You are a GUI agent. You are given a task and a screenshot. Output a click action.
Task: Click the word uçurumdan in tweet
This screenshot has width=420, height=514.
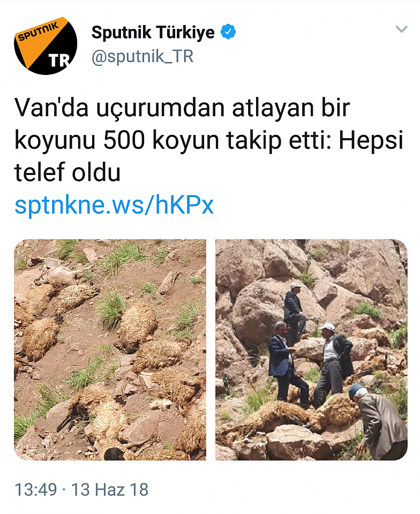click(160, 109)
